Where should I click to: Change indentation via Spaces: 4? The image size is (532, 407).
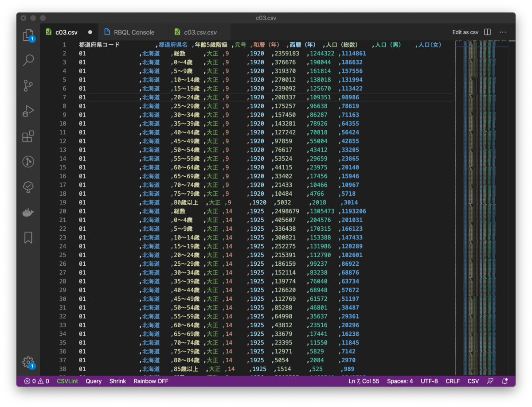pyautogui.click(x=400, y=381)
